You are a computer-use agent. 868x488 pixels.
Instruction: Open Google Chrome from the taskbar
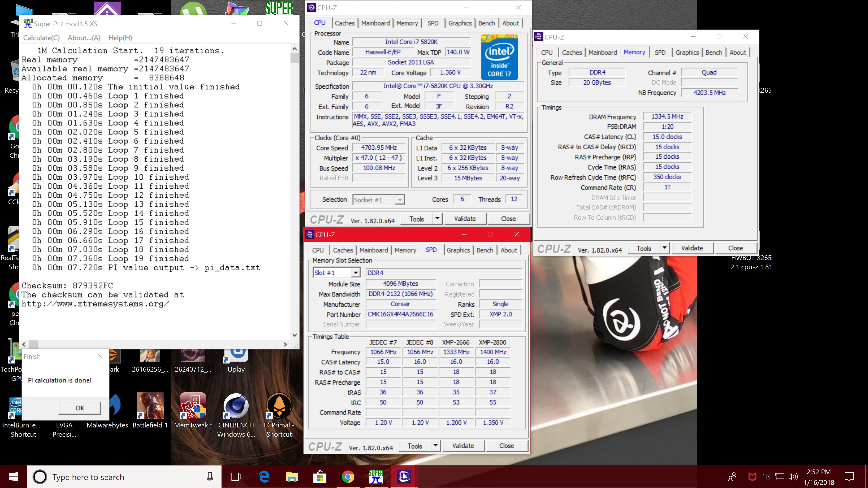(x=348, y=477)
